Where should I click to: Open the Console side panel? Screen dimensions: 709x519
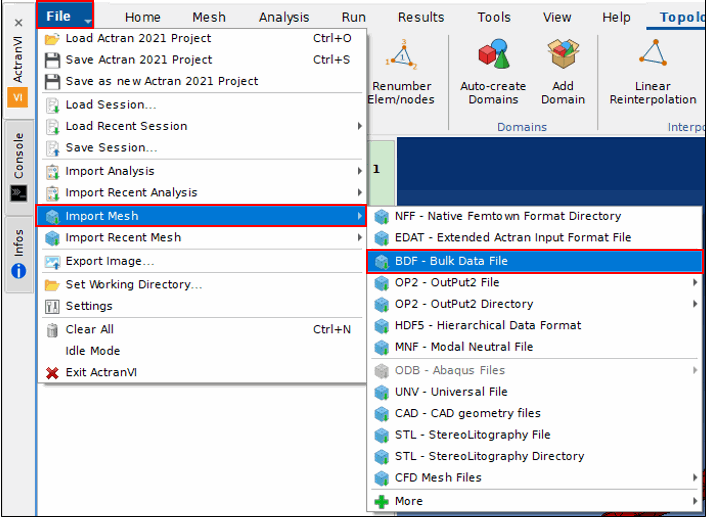click(x=19, y=167)
